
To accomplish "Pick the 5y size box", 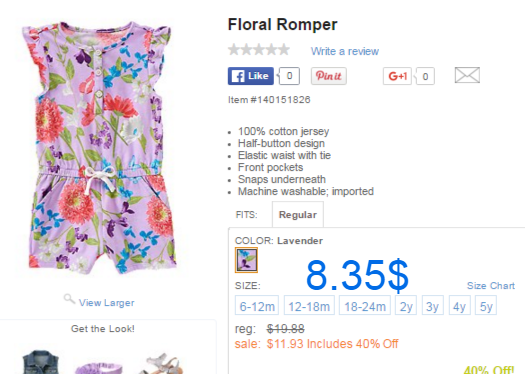I will coord(486,305).
